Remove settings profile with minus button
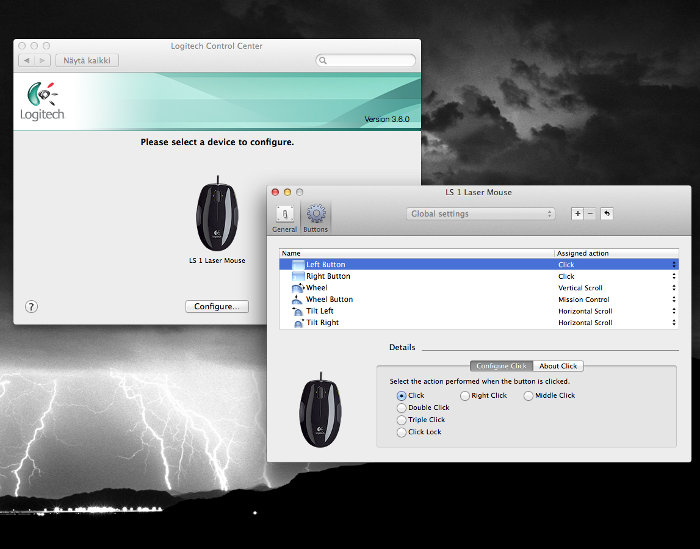Screen dimensions: 700x549 [590, 214]
